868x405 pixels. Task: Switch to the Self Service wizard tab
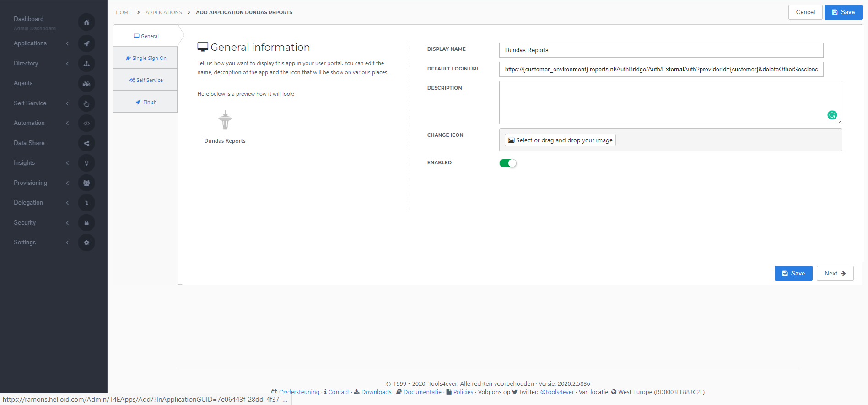(x=146, y=80)
